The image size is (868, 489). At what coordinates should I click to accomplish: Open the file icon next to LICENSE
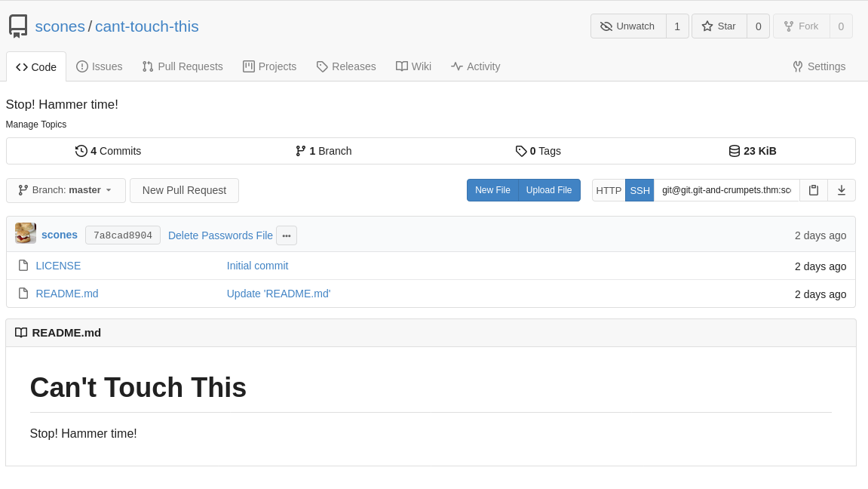(23, 265)
